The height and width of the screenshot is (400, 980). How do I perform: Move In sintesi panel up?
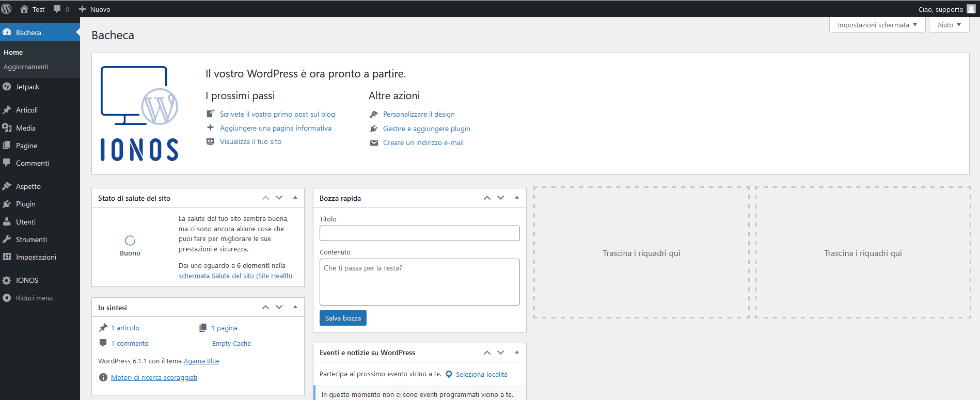265,307
